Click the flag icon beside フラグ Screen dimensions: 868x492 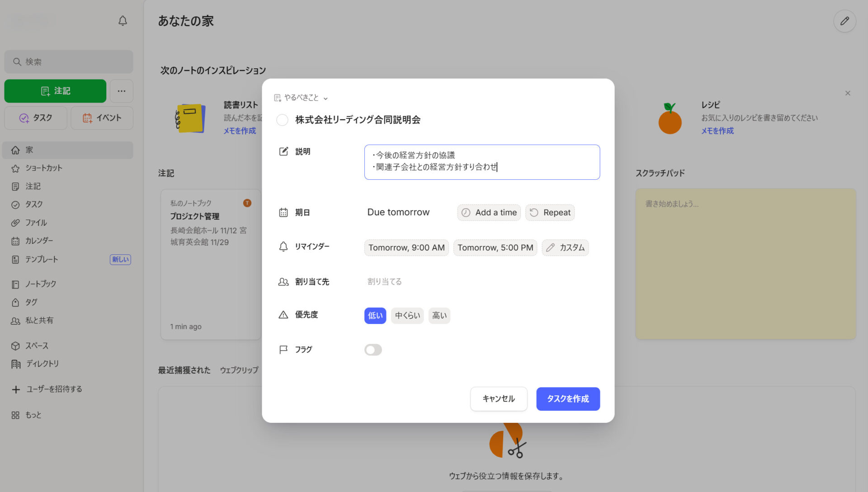tap(283, 349)
